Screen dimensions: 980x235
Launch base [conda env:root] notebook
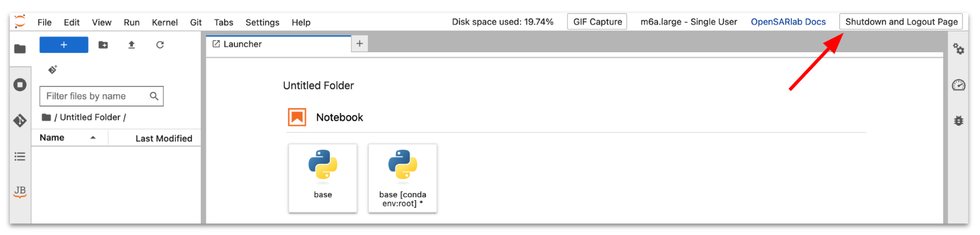(x=403, y=178)
